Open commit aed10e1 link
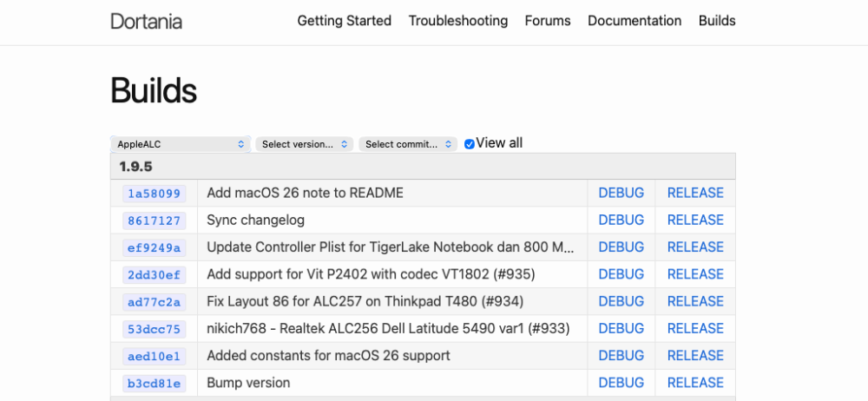 point(154,356)
